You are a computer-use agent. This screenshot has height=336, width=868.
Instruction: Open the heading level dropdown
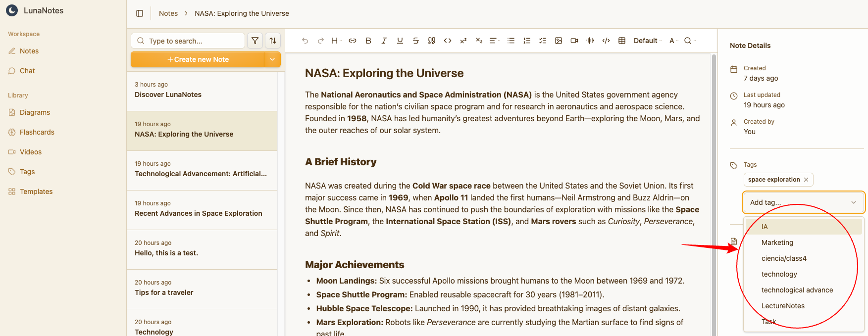pyautogui.click(x=337, y=41)
